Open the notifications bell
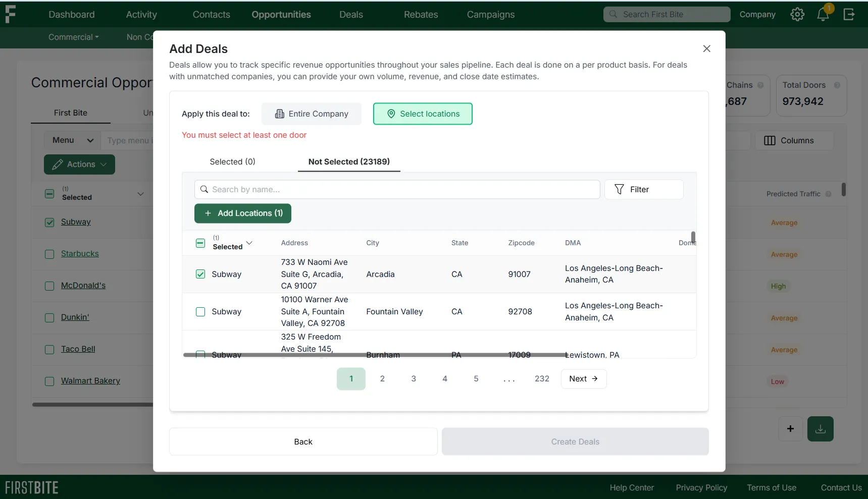 pyautogui.click(x=823, y=15)
